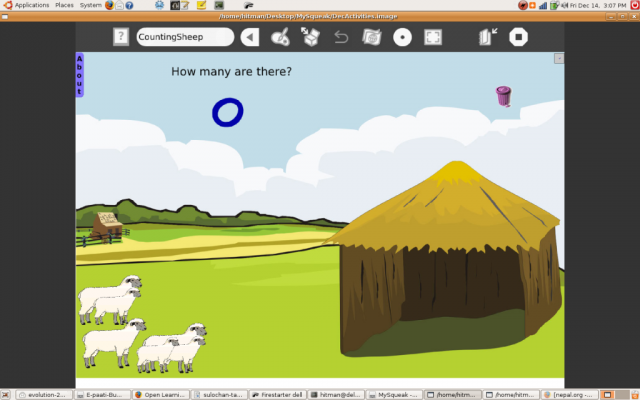Click the stop/quit octagon button
The width and height of the screenshot is (640, 400).
click(x=518, y=37)
